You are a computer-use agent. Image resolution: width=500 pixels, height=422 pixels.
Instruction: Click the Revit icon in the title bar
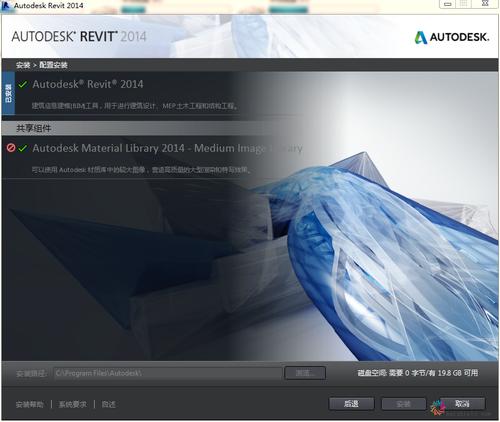tap(5, 6)
